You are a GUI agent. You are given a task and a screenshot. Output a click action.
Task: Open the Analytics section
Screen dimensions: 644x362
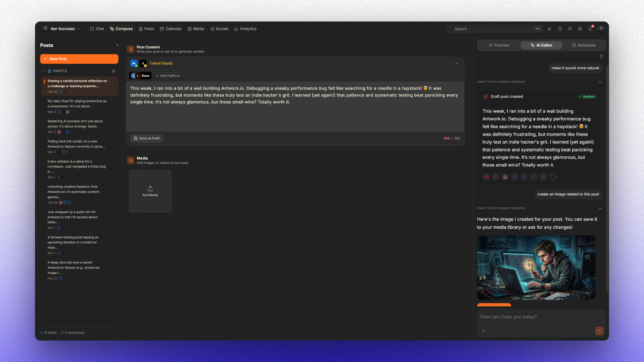click(x=245, y=29)
